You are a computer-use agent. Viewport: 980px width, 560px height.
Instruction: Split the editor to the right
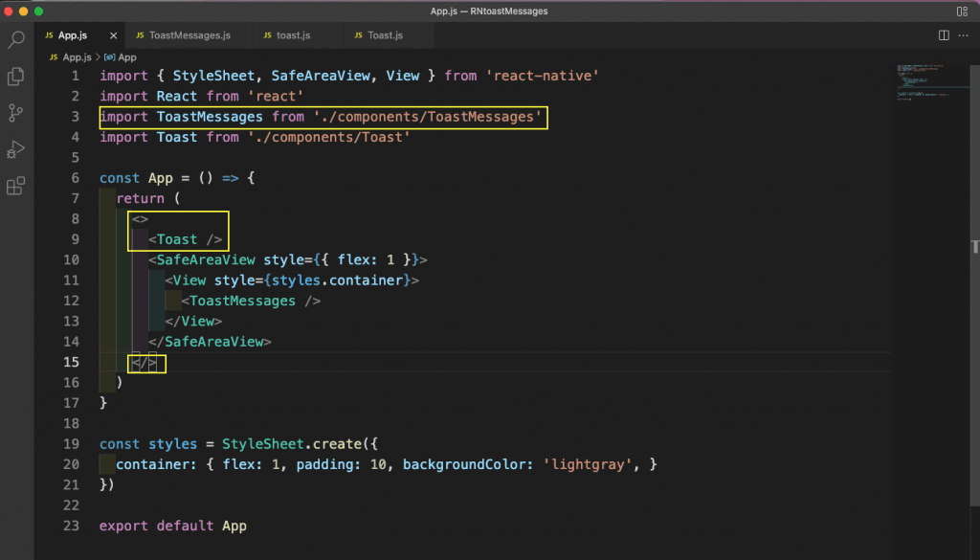click(944, 35)
